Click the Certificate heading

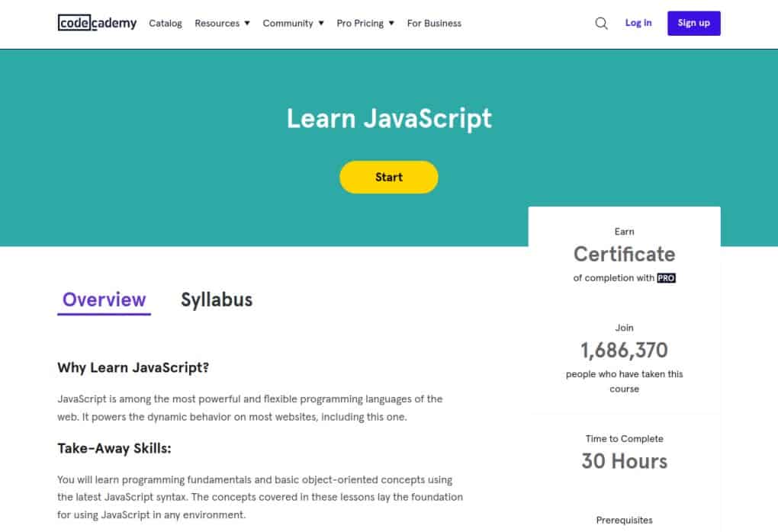624,254
